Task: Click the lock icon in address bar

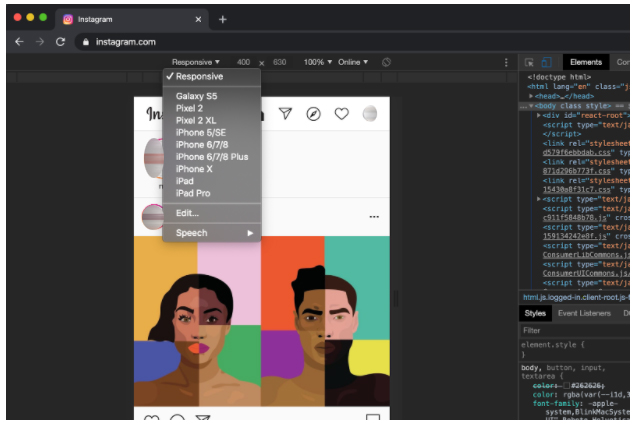Action: (x=86, y=42)
